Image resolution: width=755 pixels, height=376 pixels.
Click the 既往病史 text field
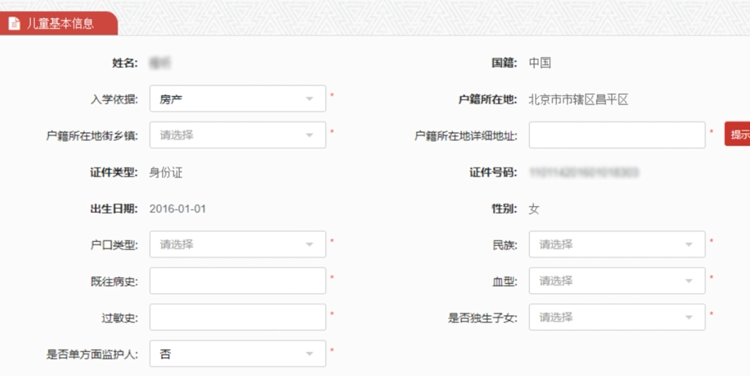(x=237, y=281)
